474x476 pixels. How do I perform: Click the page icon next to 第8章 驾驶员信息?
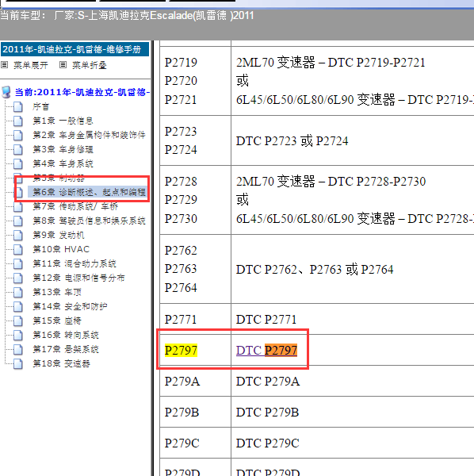pyautogui.click(x=18, y=221)
